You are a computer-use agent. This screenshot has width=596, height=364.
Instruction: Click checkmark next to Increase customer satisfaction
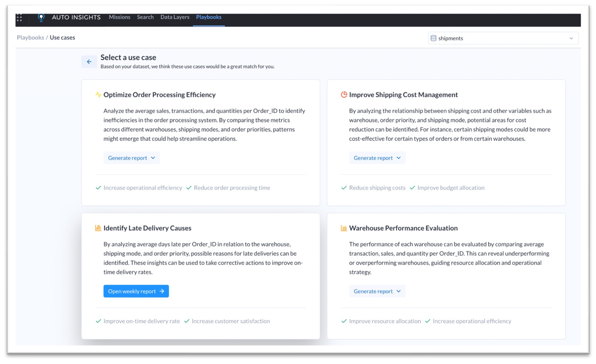(x=187, y=321)
